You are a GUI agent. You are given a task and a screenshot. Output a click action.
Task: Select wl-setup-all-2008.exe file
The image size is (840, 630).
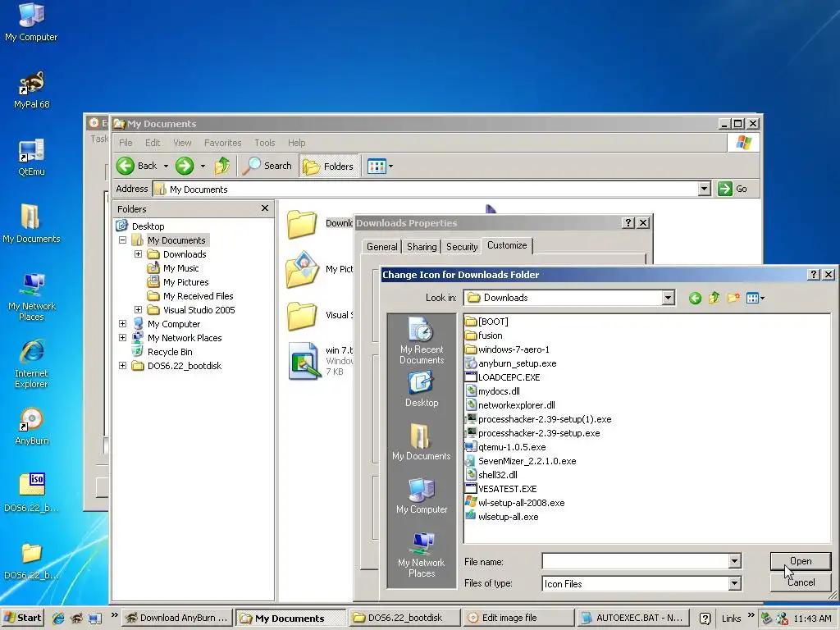coord(515,503)
